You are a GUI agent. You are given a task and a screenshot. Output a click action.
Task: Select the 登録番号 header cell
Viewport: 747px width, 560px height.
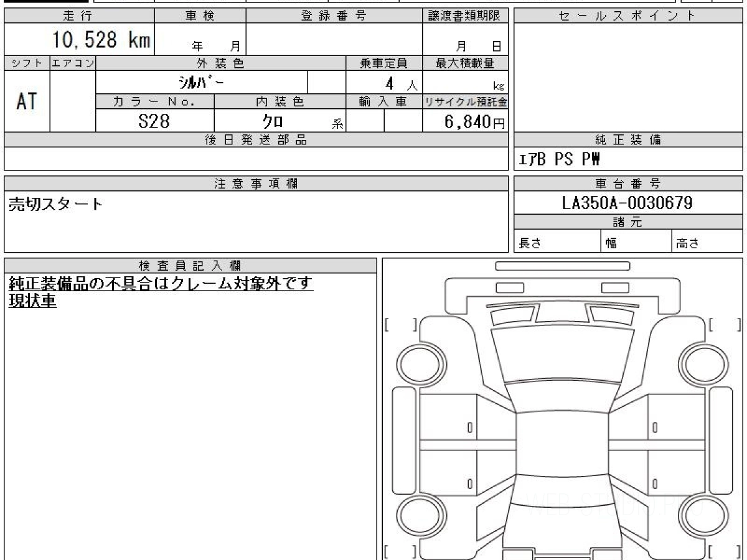pos(334,16)
